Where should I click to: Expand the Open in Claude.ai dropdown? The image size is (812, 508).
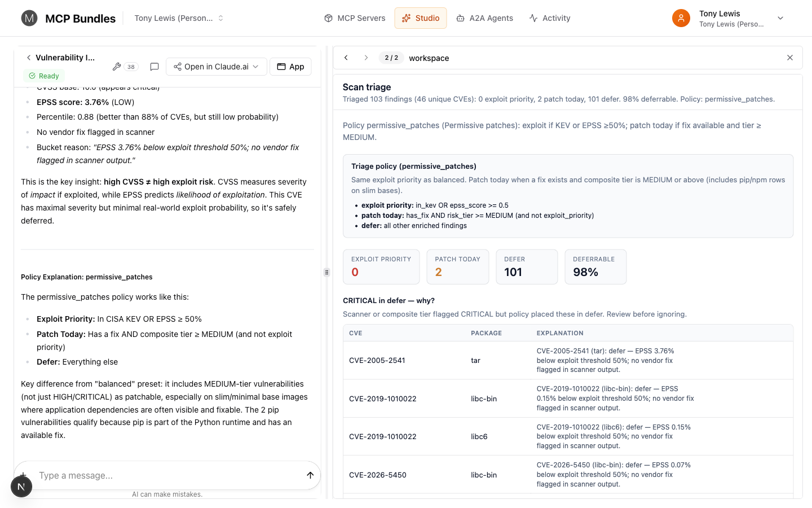217,67
